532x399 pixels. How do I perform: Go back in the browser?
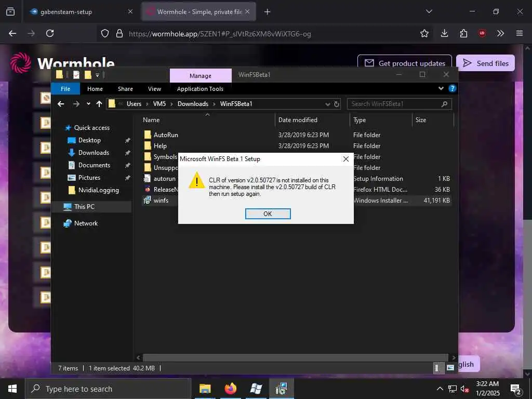tap(12, 33)
